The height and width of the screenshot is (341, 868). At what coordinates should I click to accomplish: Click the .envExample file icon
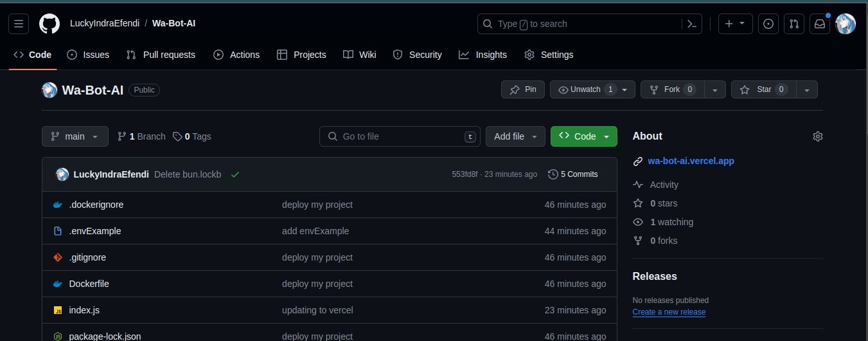pos(58,231)
